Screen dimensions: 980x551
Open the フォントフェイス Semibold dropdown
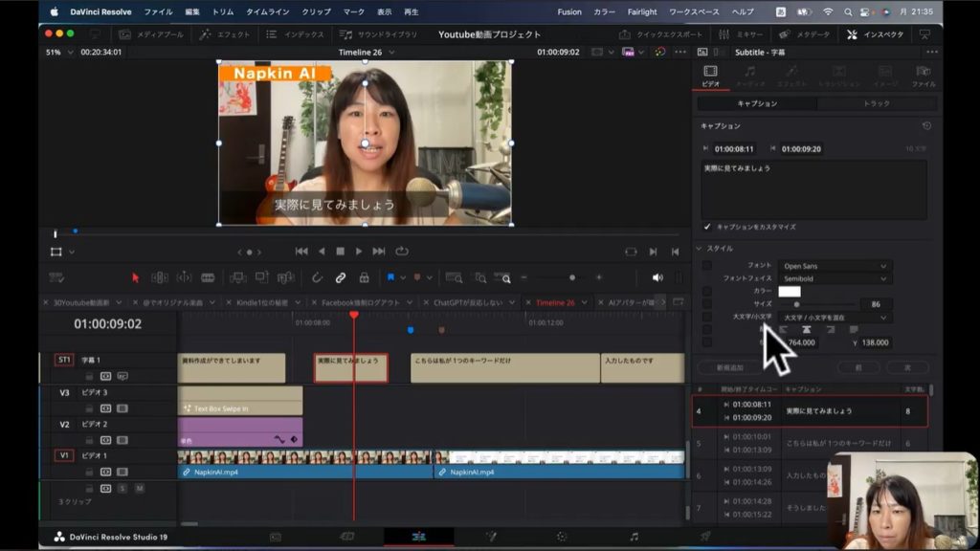coord(834,278)
